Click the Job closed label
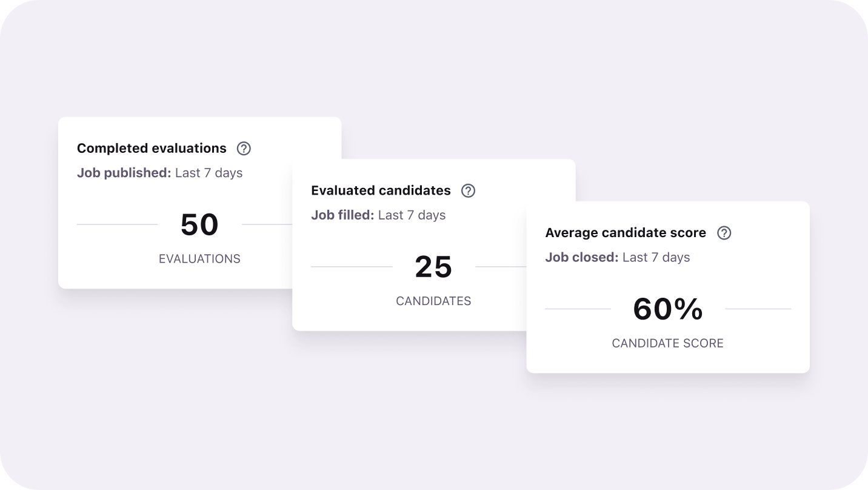This screenshot has height=490, width=868. point(582,258)
